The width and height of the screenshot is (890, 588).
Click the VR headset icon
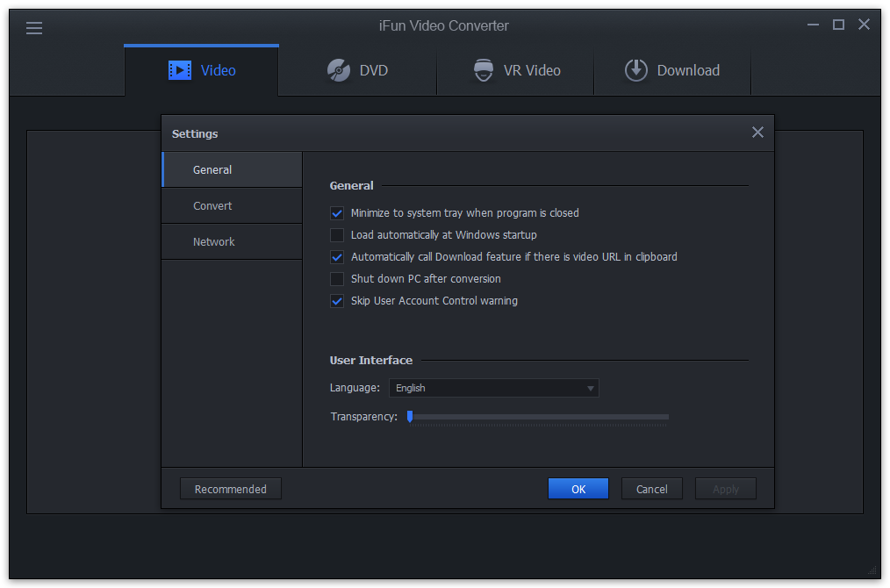click(x=484, y=70)
